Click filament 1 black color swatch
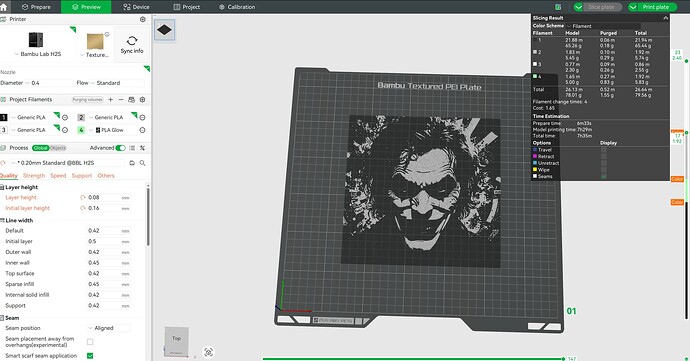This screenshot has height=361, width=690. 4,118
